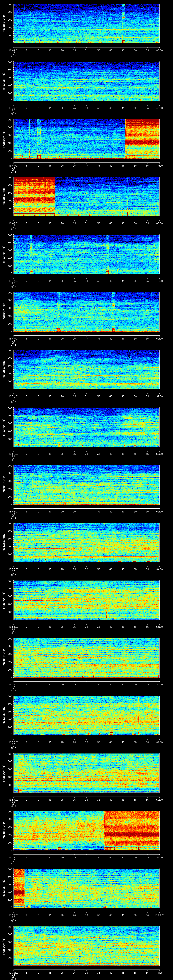Select the spectrogram plot for minute 18:46
The image size is (173, 980).
tap(86, 139)
